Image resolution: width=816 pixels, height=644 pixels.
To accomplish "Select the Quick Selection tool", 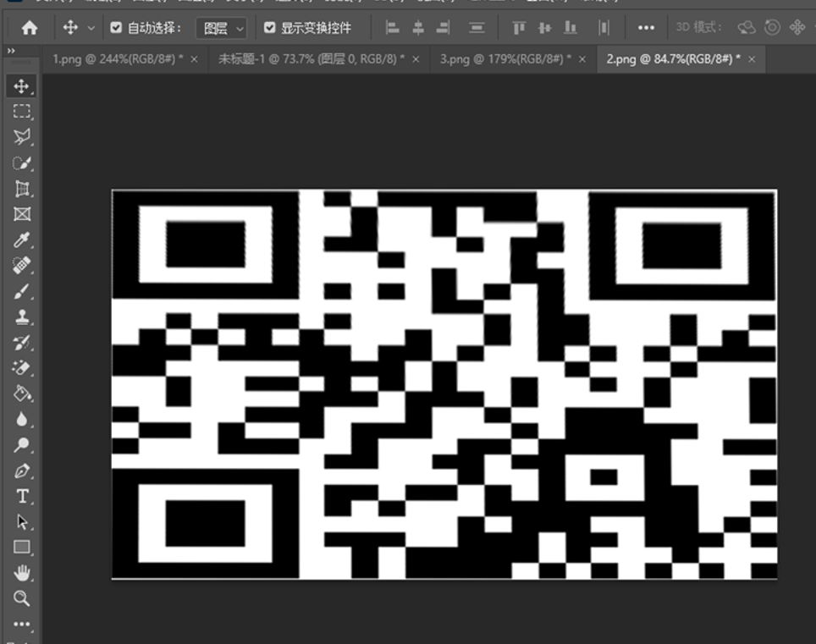I will click(21, 162).
